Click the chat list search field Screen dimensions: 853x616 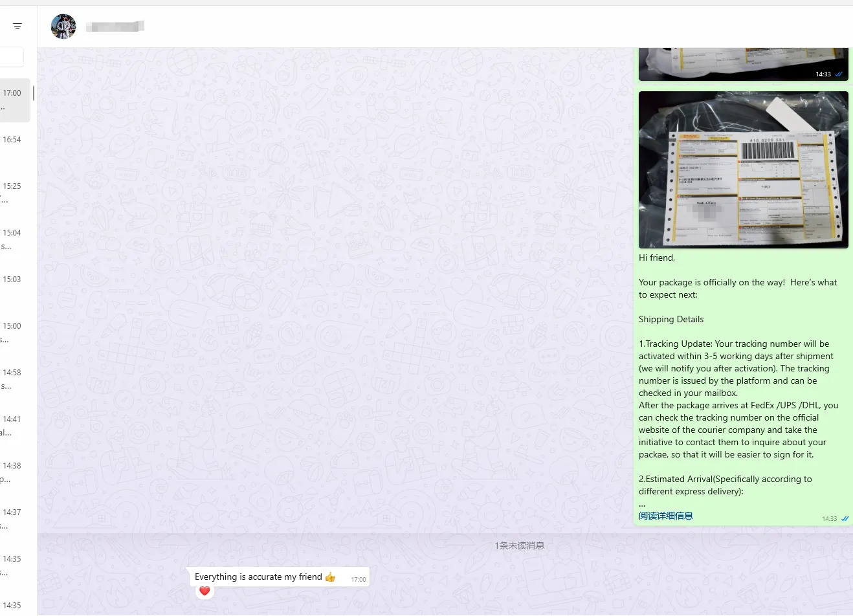coord(12,57)
